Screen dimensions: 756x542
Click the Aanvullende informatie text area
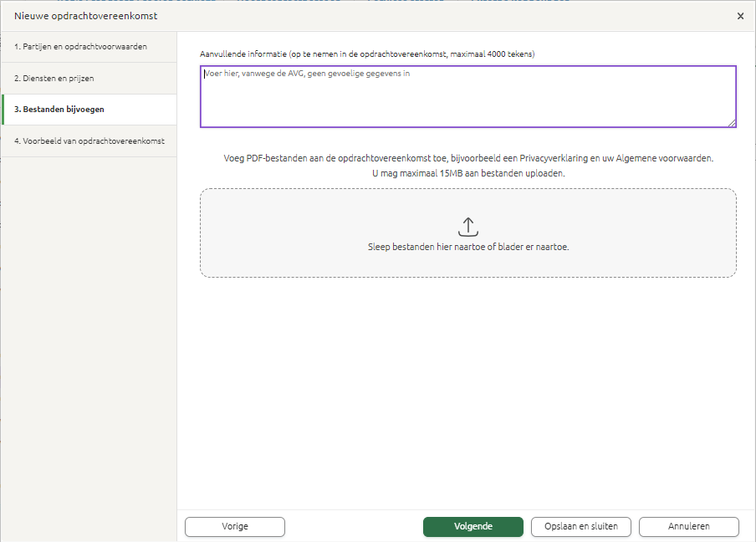[x=467, y=95]
